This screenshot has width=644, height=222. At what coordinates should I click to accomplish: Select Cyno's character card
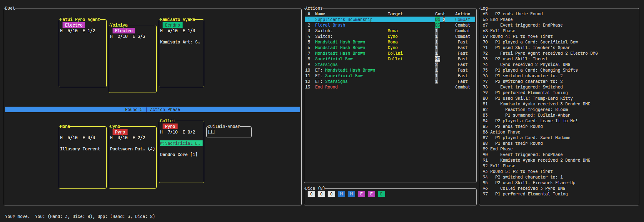(x=133, y=157)
